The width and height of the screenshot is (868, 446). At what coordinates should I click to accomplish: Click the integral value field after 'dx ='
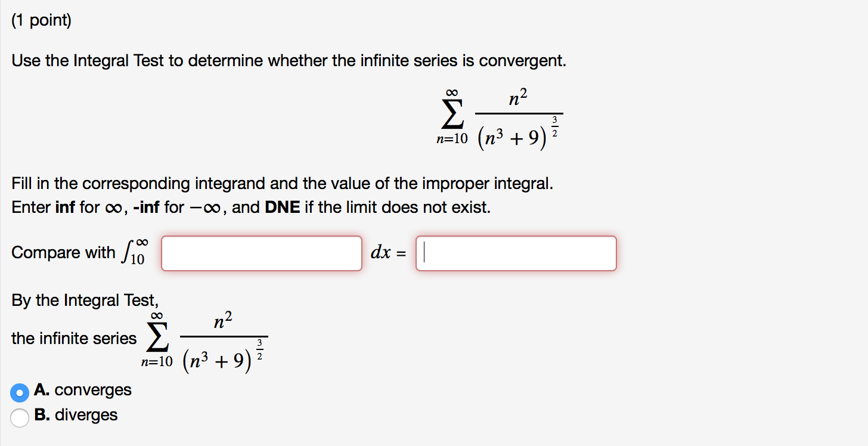coord(516,253)
